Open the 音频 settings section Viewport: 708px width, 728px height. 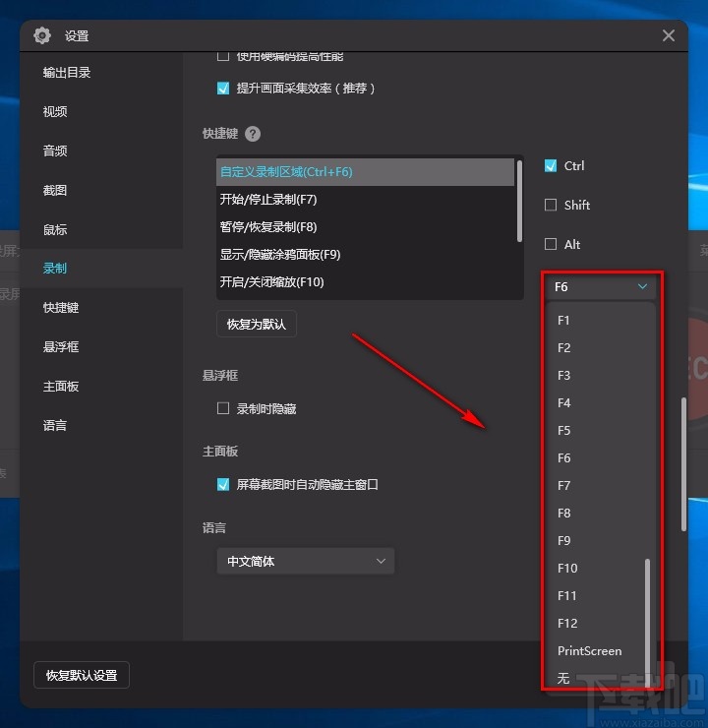55,151
